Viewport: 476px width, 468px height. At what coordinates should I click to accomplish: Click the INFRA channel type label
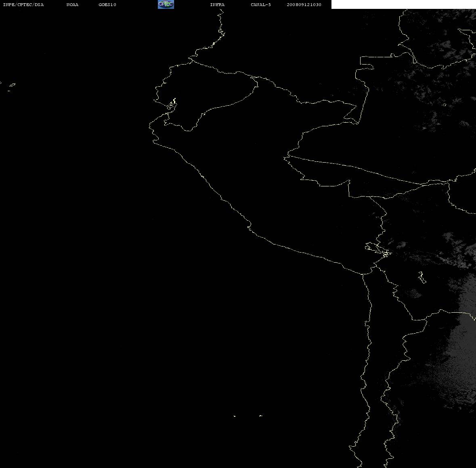pos(217,4)
